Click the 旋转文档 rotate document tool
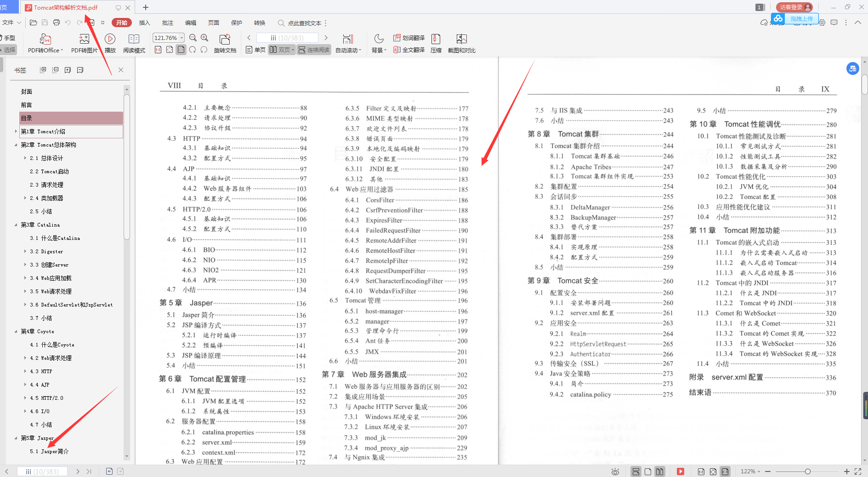Screen dimensions: 868x477 pyautogui.click(x=225, y=44)
